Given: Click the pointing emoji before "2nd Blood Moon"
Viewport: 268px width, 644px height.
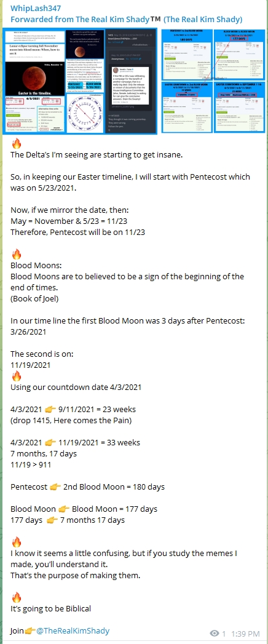Looking at the screenshot, I should point(55,487).
